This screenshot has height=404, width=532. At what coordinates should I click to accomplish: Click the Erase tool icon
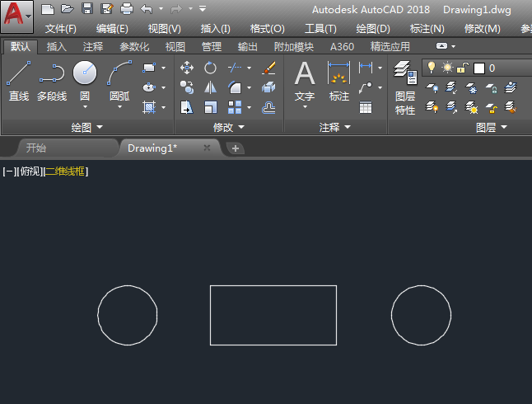[x=268, y=68]
